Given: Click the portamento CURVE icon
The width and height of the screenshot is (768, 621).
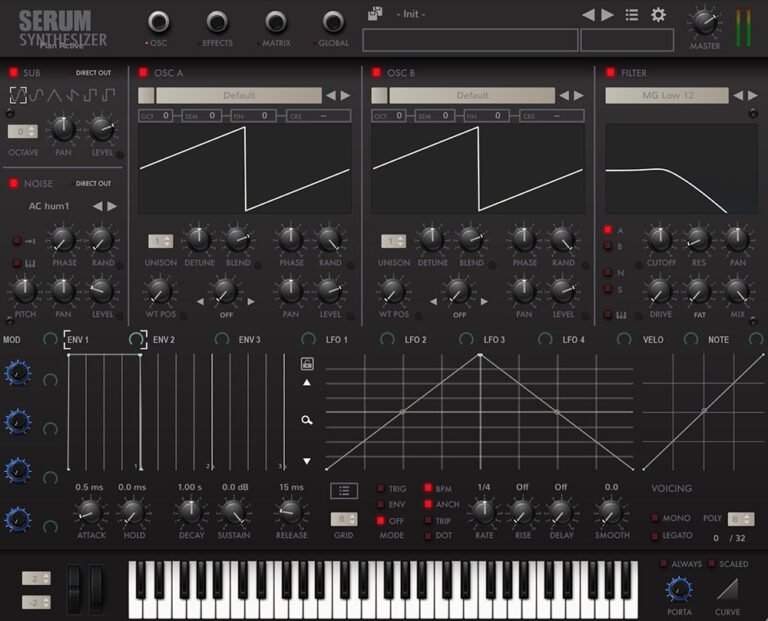Looking at the screenshot, I should coord(727,589).
